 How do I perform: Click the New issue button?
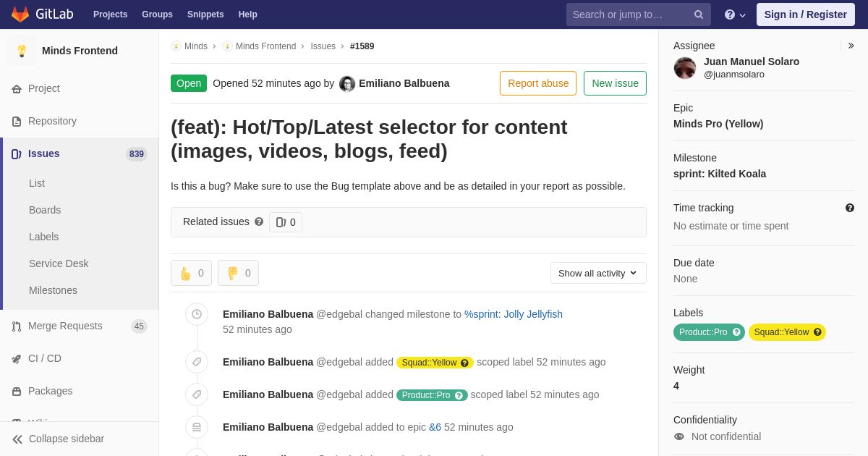coord(615,83)
